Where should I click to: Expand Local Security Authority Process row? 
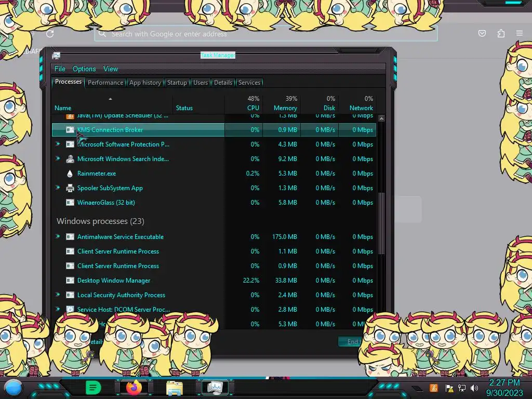coord(58,295)
